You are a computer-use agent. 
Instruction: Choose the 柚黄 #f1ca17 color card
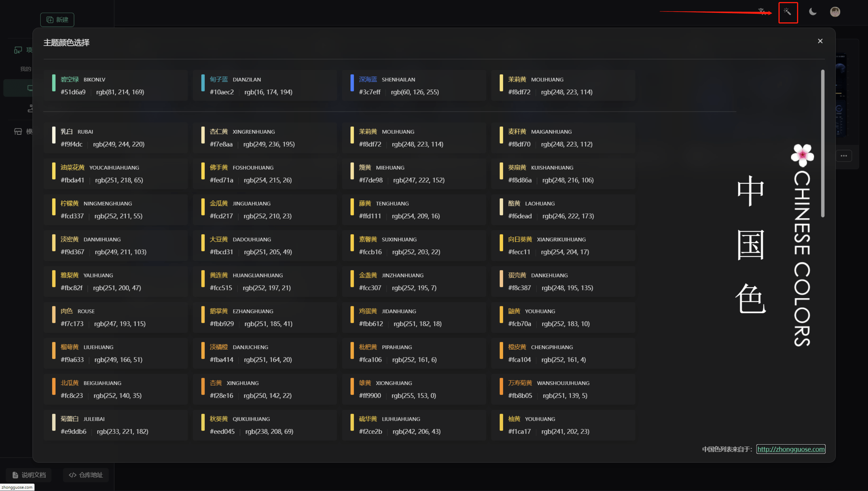click(563, 425)
